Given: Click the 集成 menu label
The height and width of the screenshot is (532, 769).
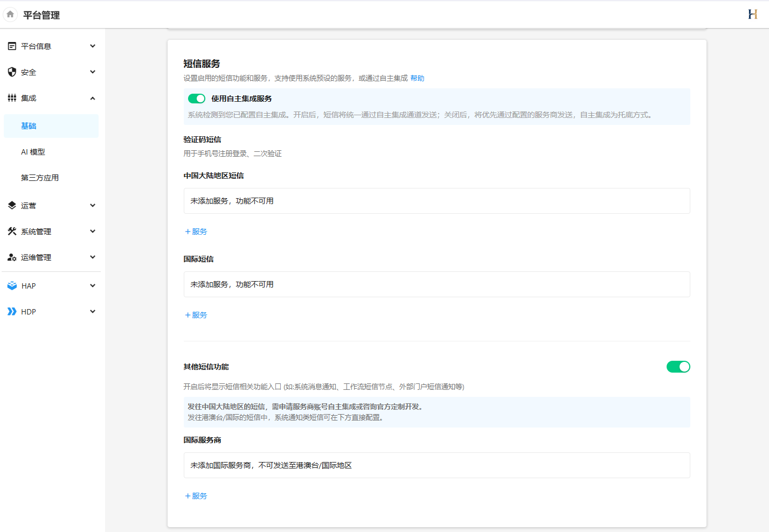Looking at the screenshot, I should point(29,98).
